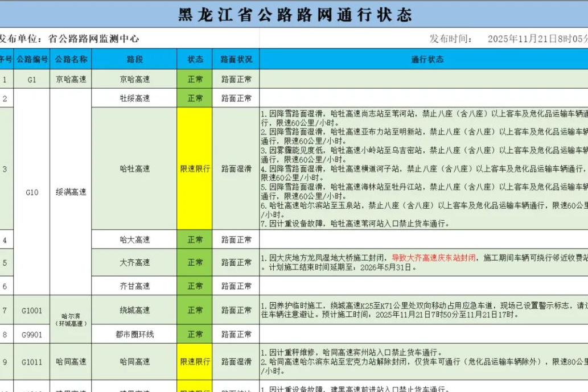This screenshot has height=392, width=588.
Task: Select the G9901 road number cell
Action: [32, 335]
